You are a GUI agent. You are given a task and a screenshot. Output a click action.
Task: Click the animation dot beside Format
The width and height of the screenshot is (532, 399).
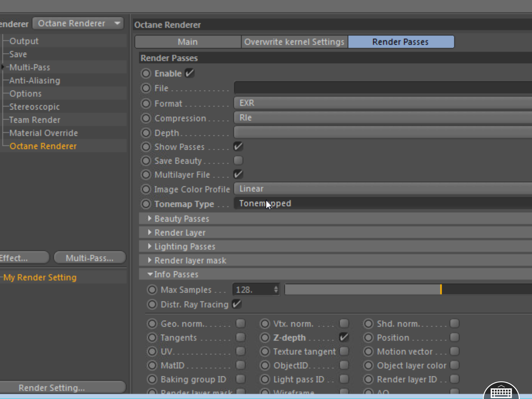click(146, 104)
